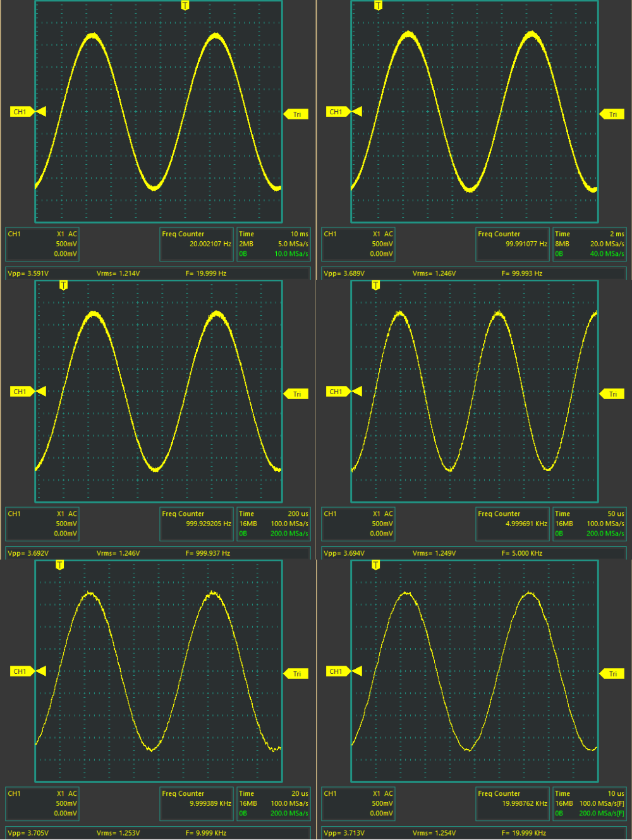Select the Vrms= 1.254V measurement
This screenshot has height=840, width=632.
pos(434,833)
